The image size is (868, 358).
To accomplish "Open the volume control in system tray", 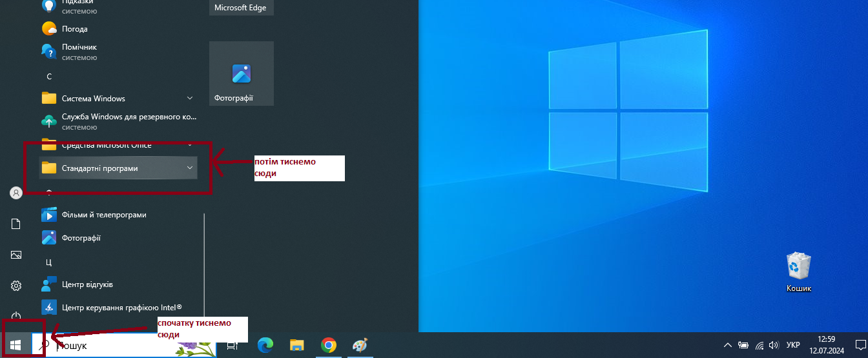I will pyautogui.click(x=774, y=345).
